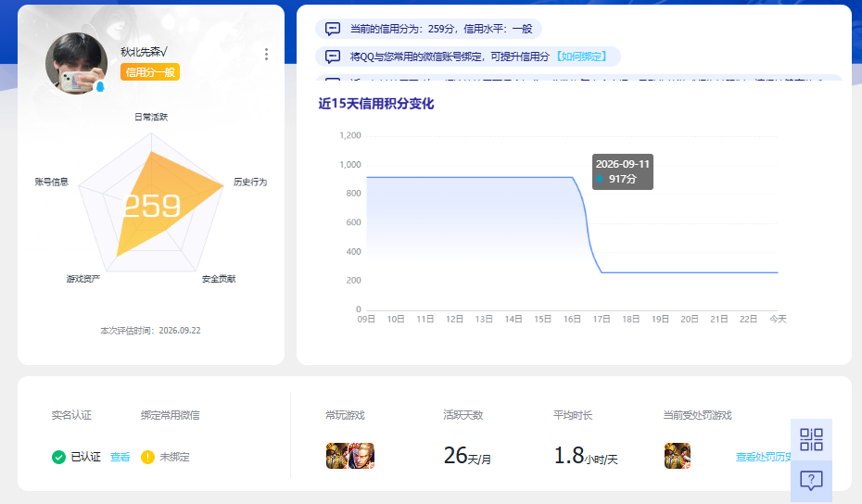
Task: Click the 信用分一般 orange badge
Action: point(150,72)
